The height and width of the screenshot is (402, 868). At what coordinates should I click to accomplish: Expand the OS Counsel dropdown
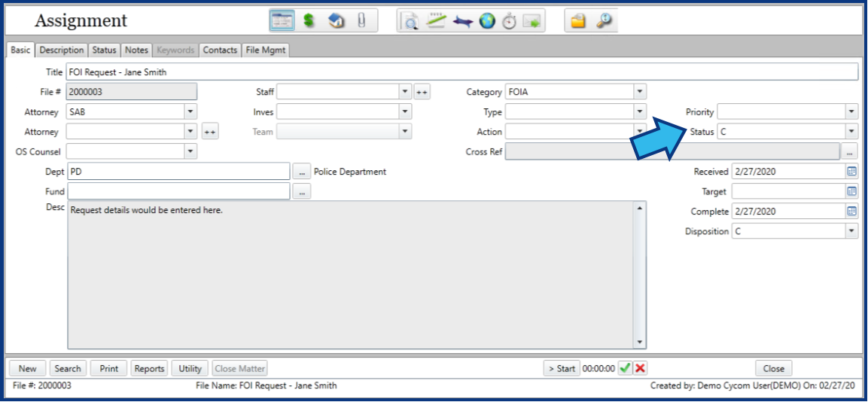190,151
